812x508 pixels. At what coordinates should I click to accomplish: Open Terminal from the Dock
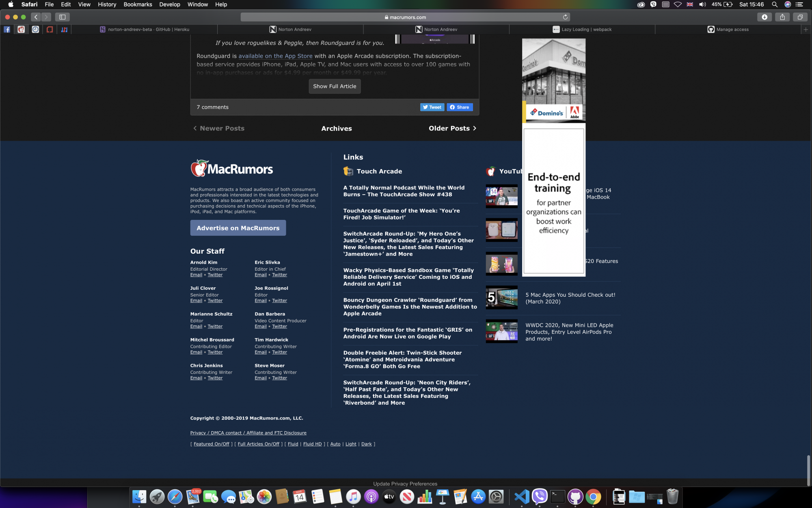[557, 497]
